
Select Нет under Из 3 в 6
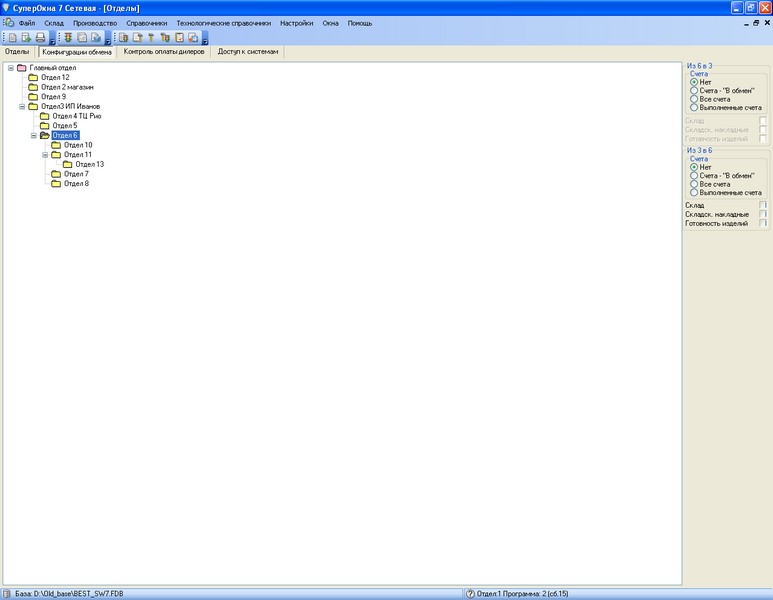tap(701, 167)
